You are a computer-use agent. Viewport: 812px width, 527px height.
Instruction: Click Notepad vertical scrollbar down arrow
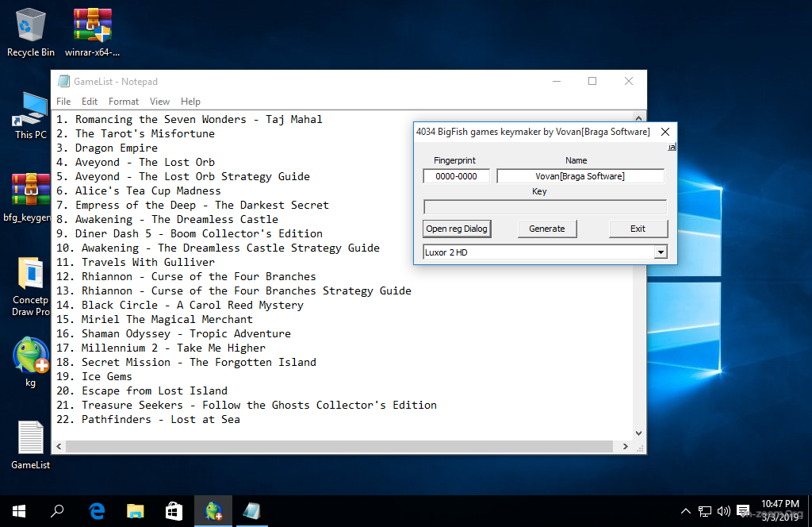[x=638, y=433]
